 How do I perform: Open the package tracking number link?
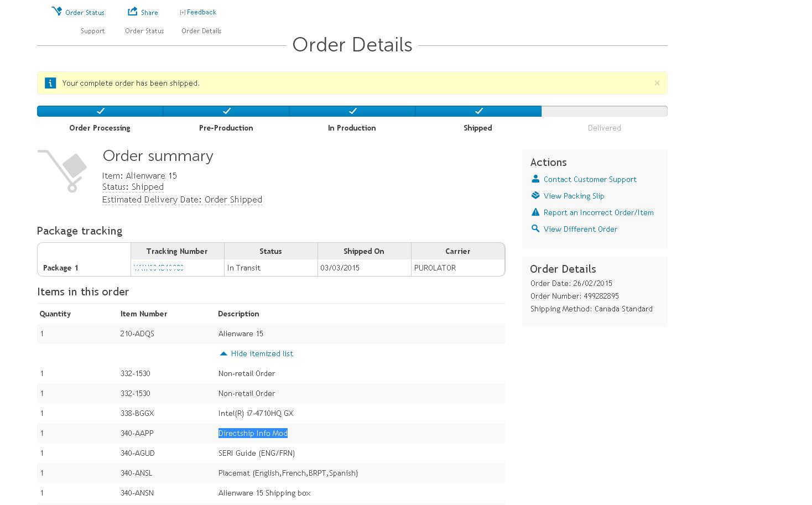tap(159, 268)
